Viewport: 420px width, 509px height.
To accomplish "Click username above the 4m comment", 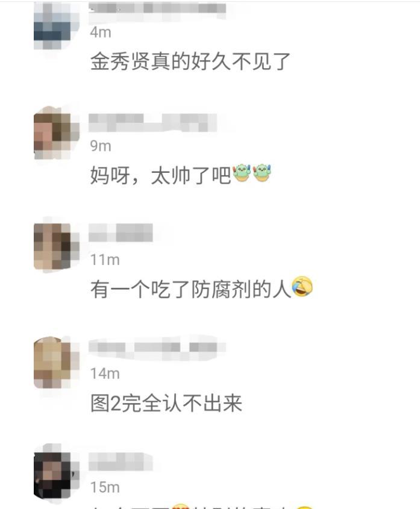I will (x=157, y=8).
